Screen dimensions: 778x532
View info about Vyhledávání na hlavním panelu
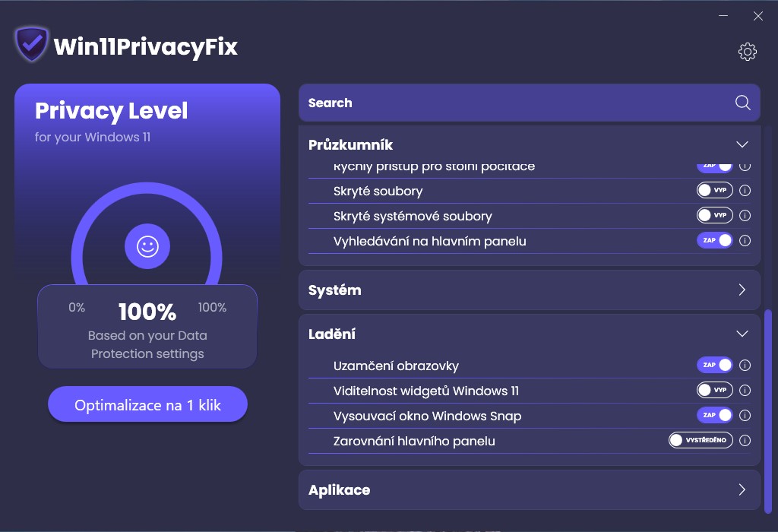tap(745, 241)
